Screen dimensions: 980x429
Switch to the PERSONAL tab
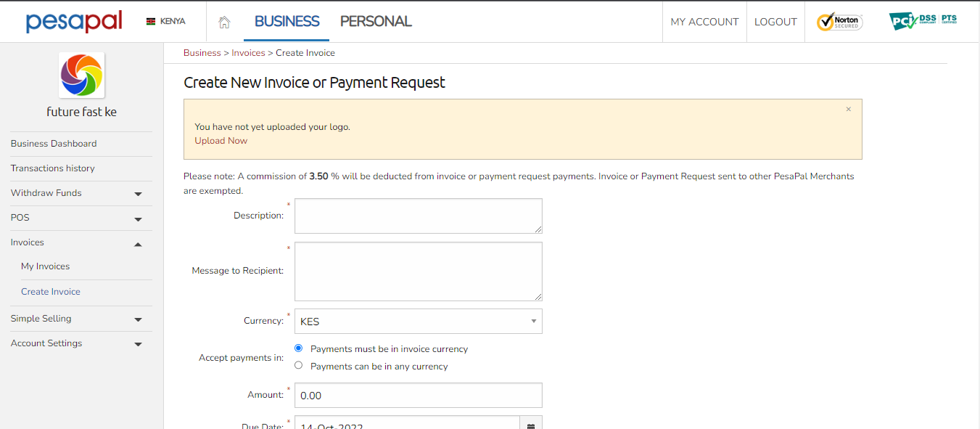pyautogui.click(x=376, y=22)
